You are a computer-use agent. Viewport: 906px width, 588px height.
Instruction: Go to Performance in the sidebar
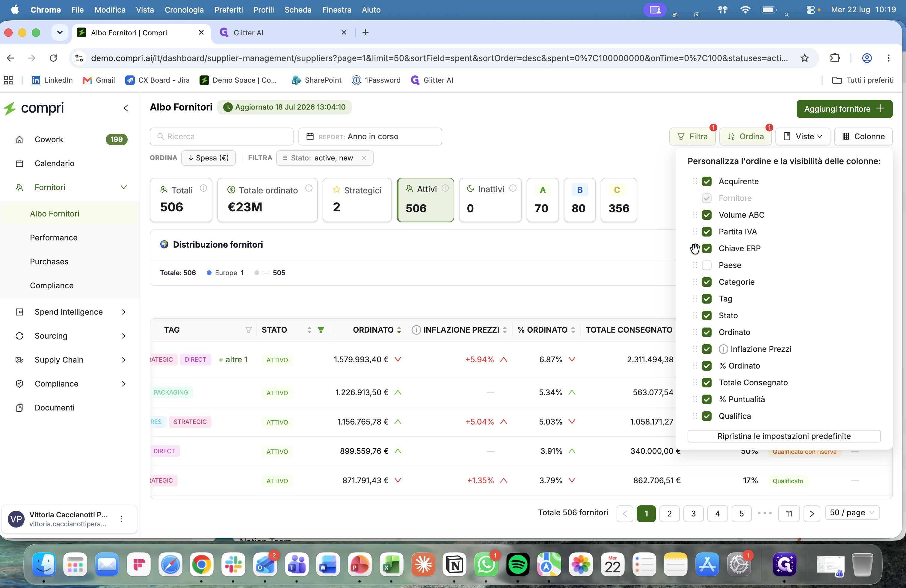[54, 238]
